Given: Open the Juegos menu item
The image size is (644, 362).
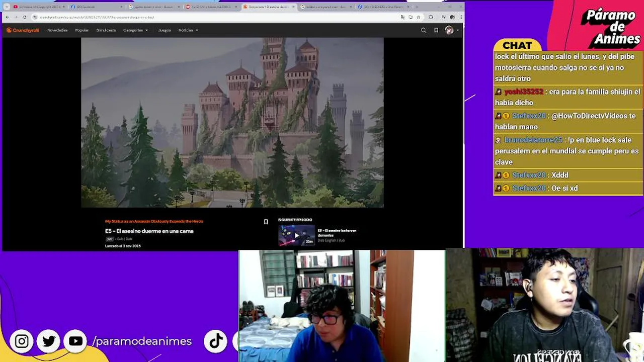Looking at the screenshot, I should click(x=165, y=30).
